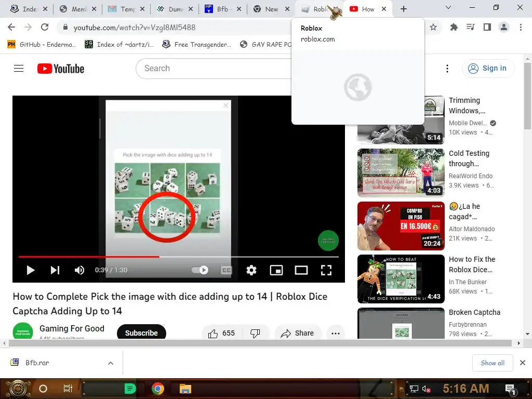Toggle the Chrome side panel
Image resolution: width=532 pixels, height=399 pixels.
pos(487,27)
